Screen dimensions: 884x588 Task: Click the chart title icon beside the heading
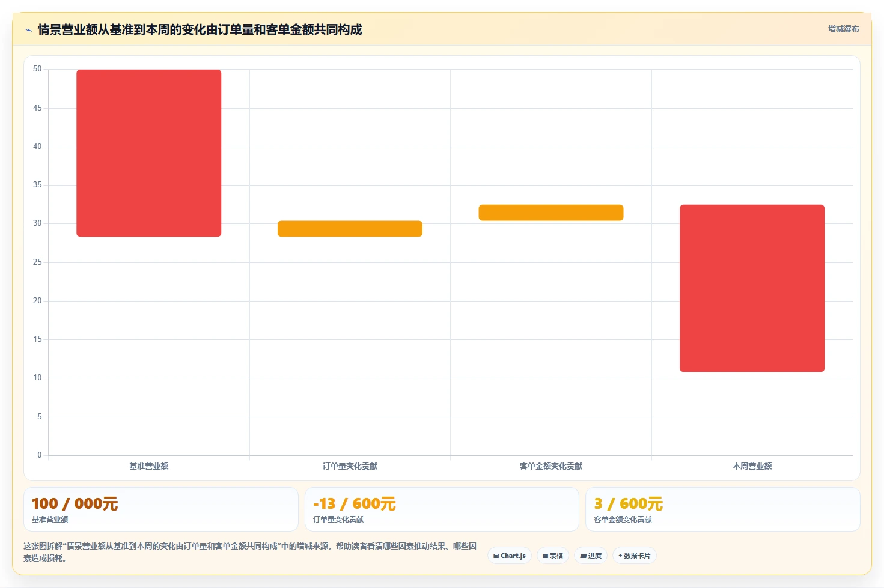[28, 30]
